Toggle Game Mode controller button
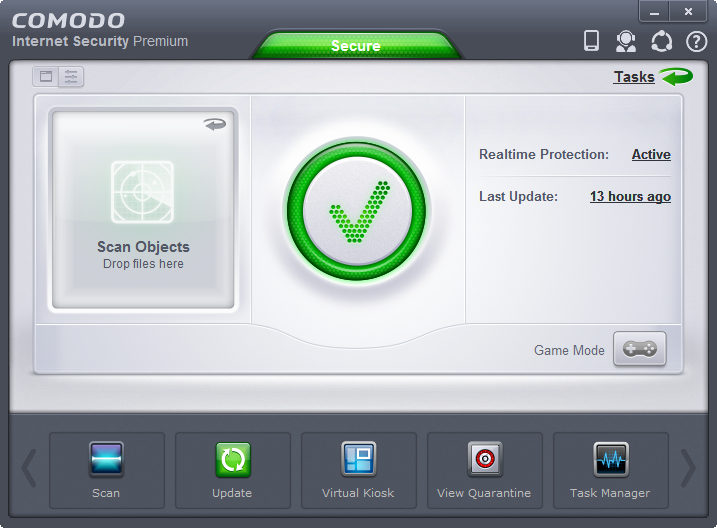 coord(639,349)
